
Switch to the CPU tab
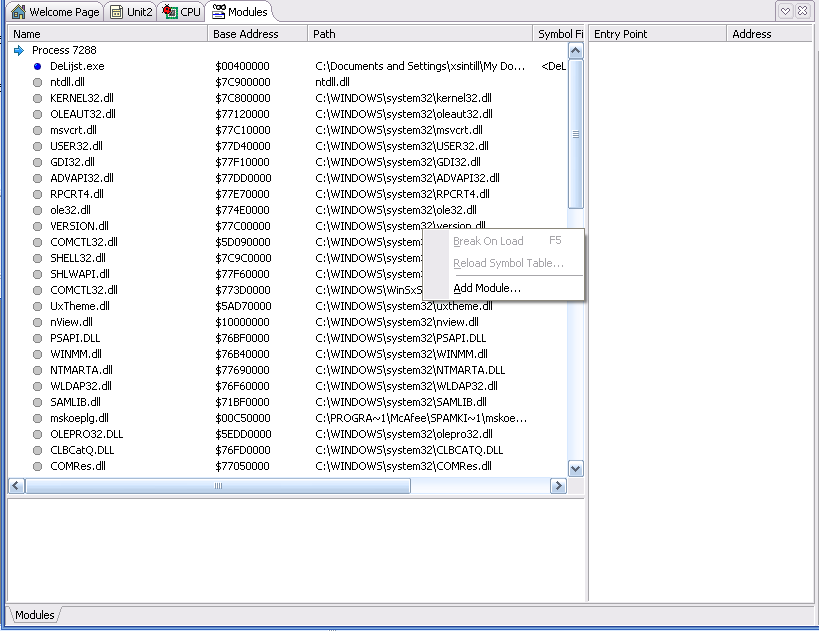click(x=181, y=11)
